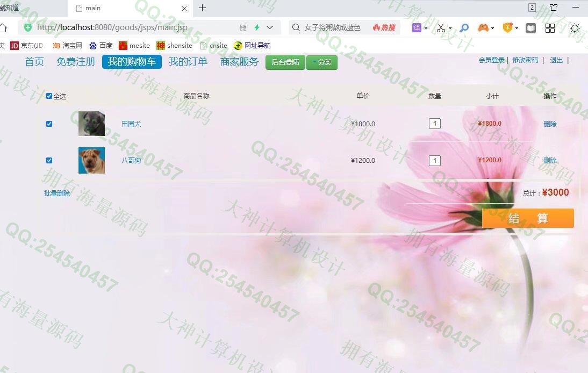The width and height of the screenshot is (588, 373).
Task: Open the 百度 bookmark
Action: tap(101, 46)
